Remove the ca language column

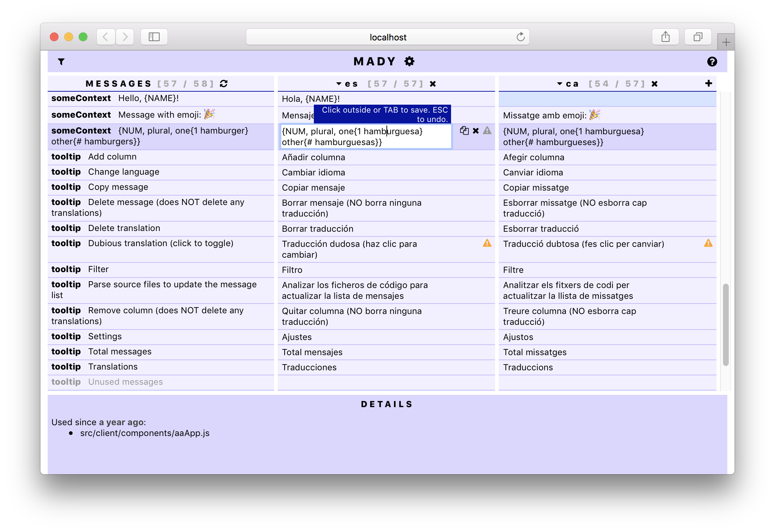click(x=654, y=84)
